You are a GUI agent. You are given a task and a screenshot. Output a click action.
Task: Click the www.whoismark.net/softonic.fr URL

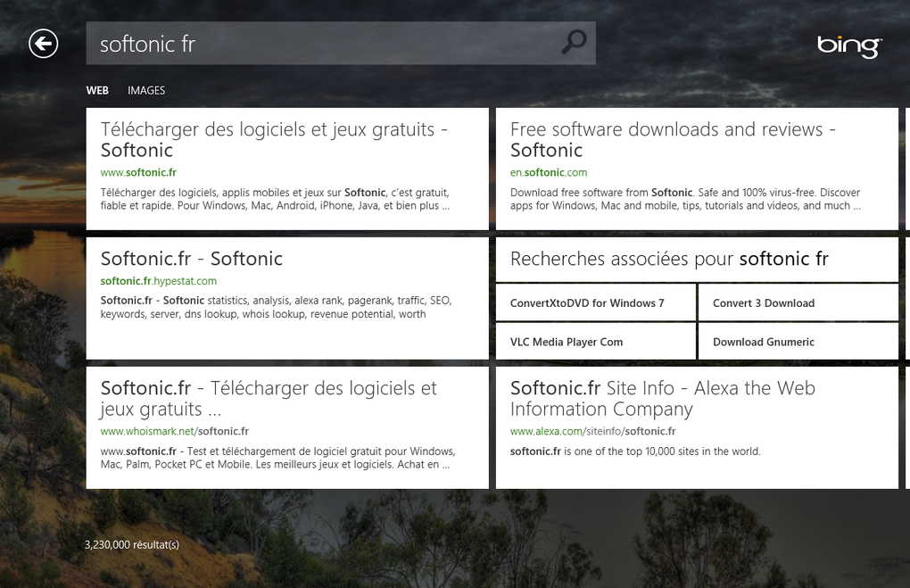[x=174, y=431]
